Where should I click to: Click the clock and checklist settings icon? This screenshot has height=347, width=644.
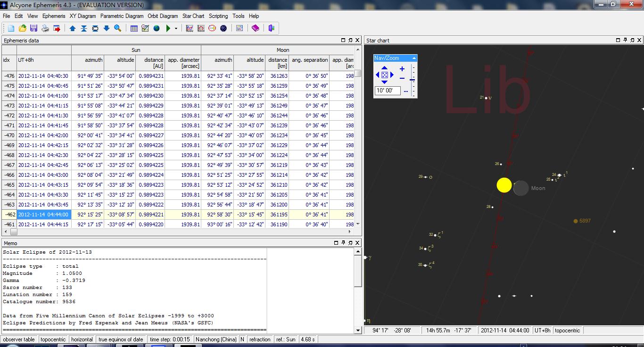click(145, 28)
